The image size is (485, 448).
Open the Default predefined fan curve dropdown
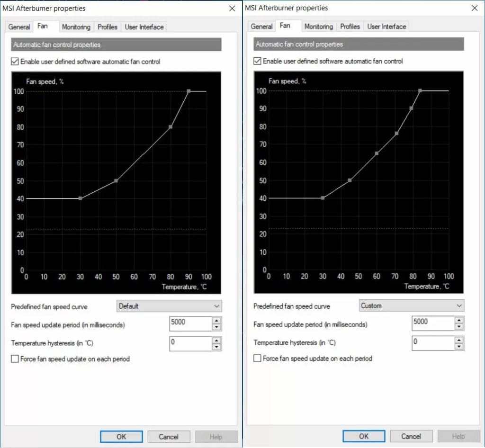pos(169,306)
